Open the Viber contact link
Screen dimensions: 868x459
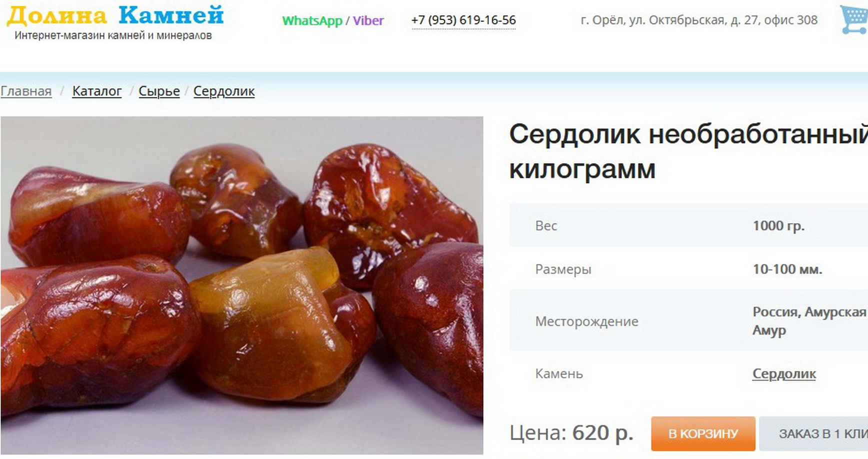(x=368, y=20)
